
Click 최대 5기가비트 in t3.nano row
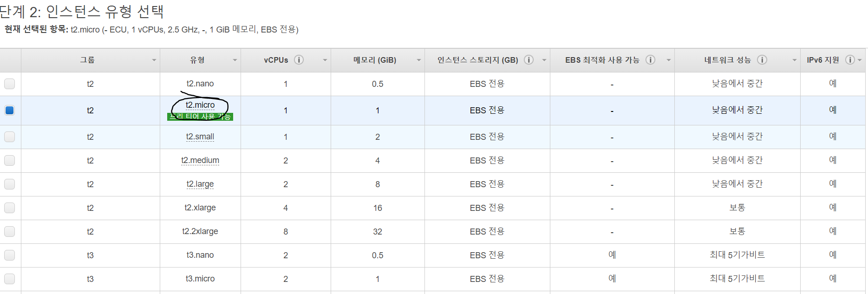(x=737, y=255)
